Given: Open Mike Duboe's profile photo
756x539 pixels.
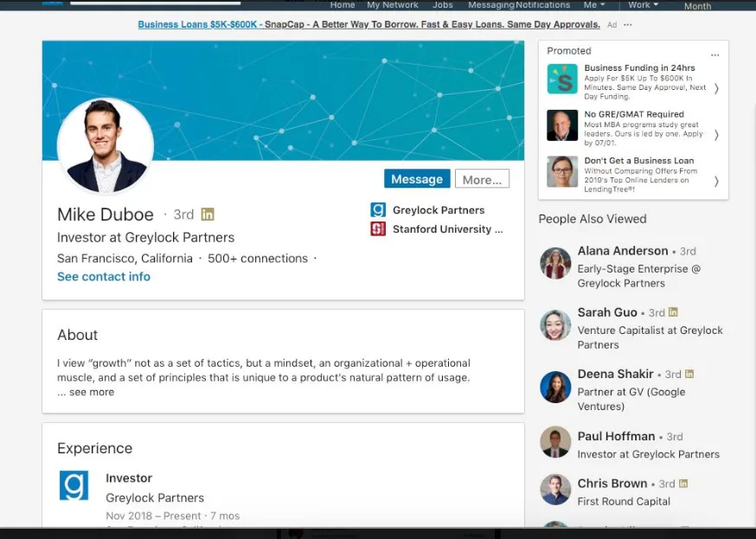Looking at the screenshot, I should coord(106,146).
